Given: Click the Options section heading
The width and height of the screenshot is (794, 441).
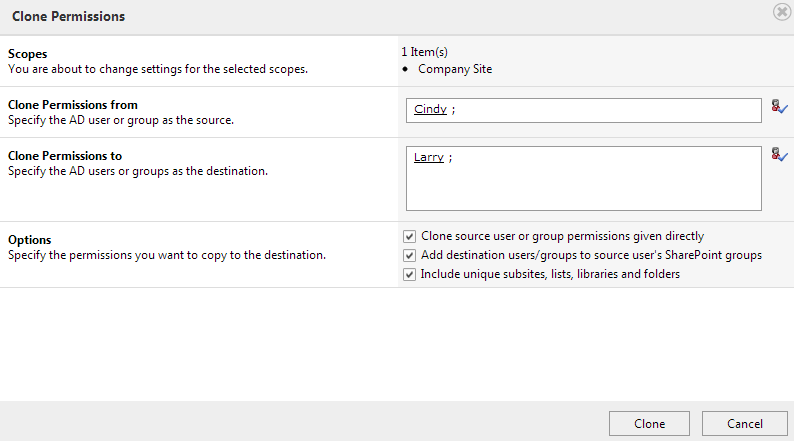Looking at the screenshot, I should tap(29, 239).
